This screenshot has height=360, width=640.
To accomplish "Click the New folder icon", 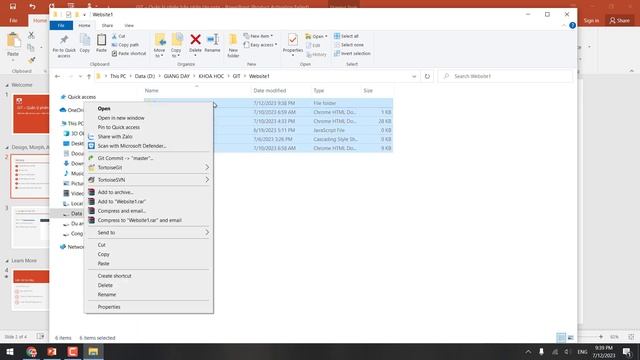I will (x=233, y=40).
